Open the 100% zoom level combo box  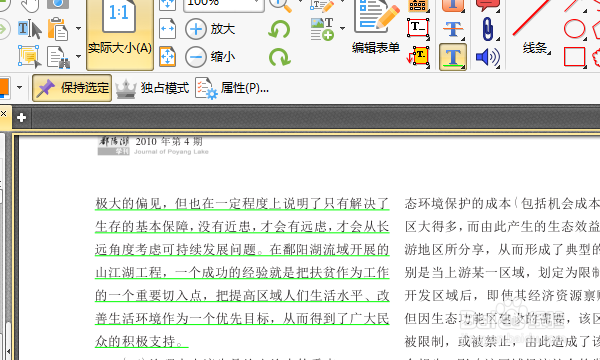[x=224, y=5]
